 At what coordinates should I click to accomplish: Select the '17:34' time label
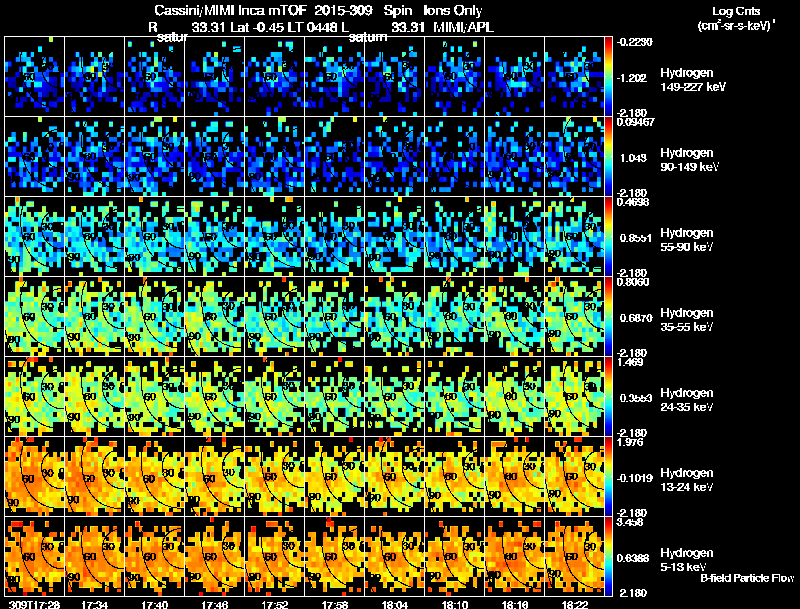[94, 604]
